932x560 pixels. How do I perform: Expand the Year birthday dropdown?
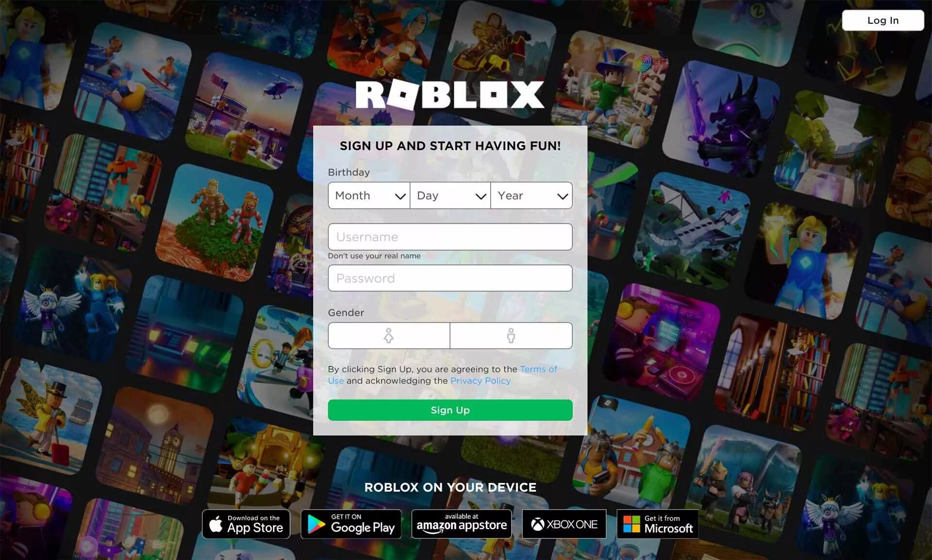(x=531, y=195)
